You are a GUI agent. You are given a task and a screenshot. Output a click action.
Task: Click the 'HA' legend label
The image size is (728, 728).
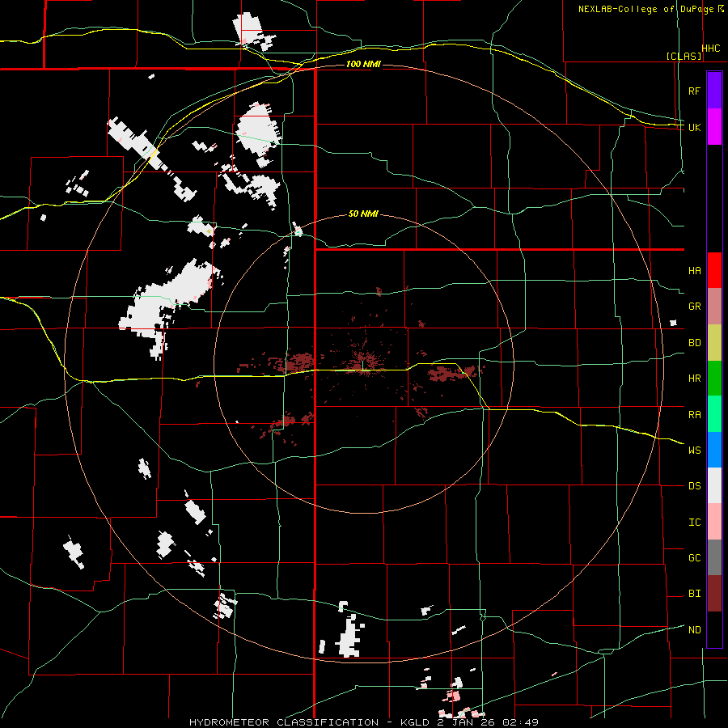tap(694, 270)
